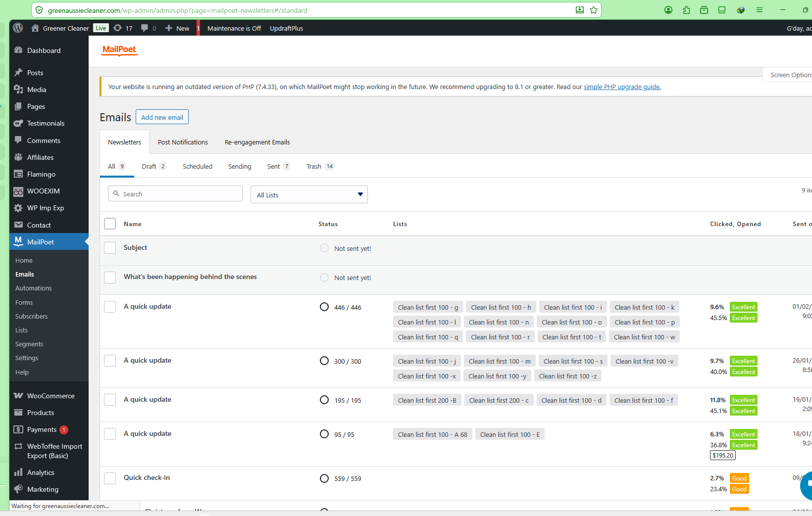This screenshot has height=516, width=812.
Task: Open the browser hamburger menu
Action: (759, 10)
